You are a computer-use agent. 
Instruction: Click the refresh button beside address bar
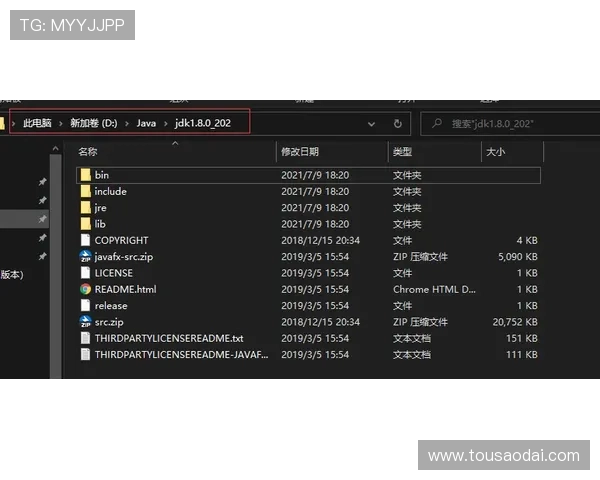tap(397, 124)
